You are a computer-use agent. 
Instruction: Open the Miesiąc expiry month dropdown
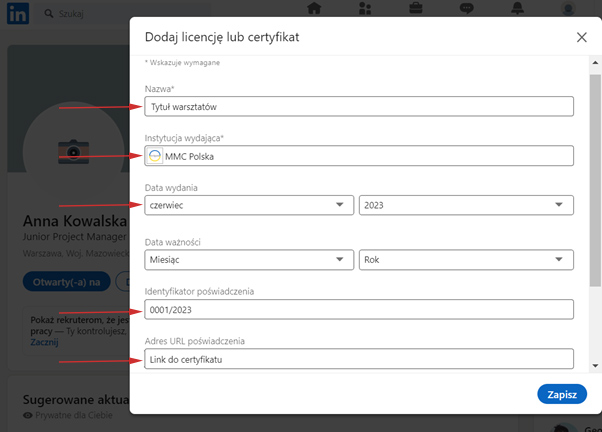249,260
